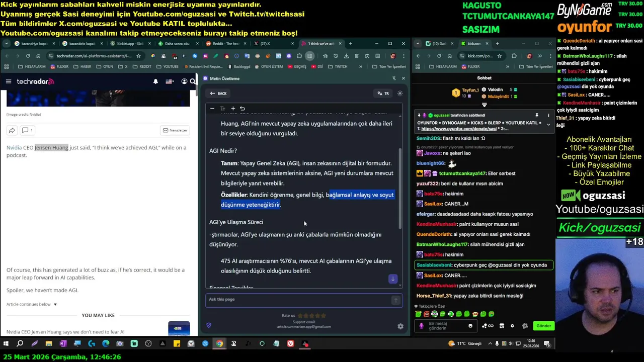Screen dimensions: 644x362
Task: Open the TechRadar search magnifier
Action: pos(193,81)
